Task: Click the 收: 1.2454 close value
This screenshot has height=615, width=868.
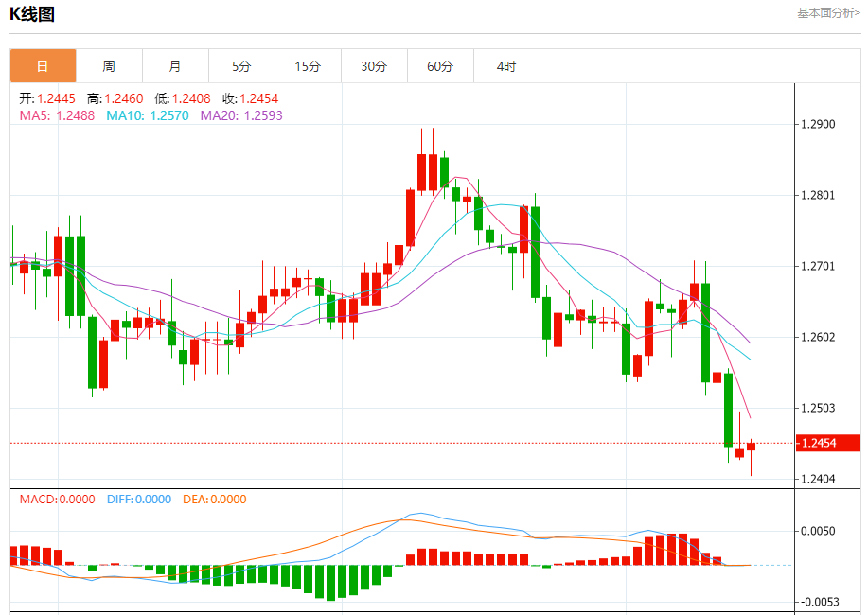Action: point(250,98)
